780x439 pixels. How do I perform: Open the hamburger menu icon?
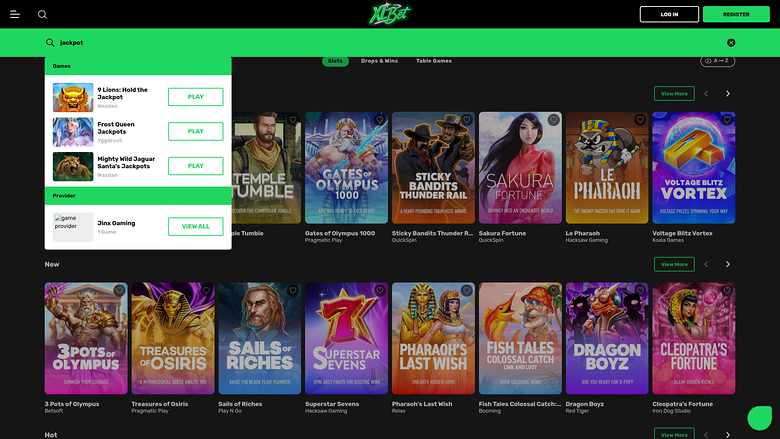click(15, 14)
